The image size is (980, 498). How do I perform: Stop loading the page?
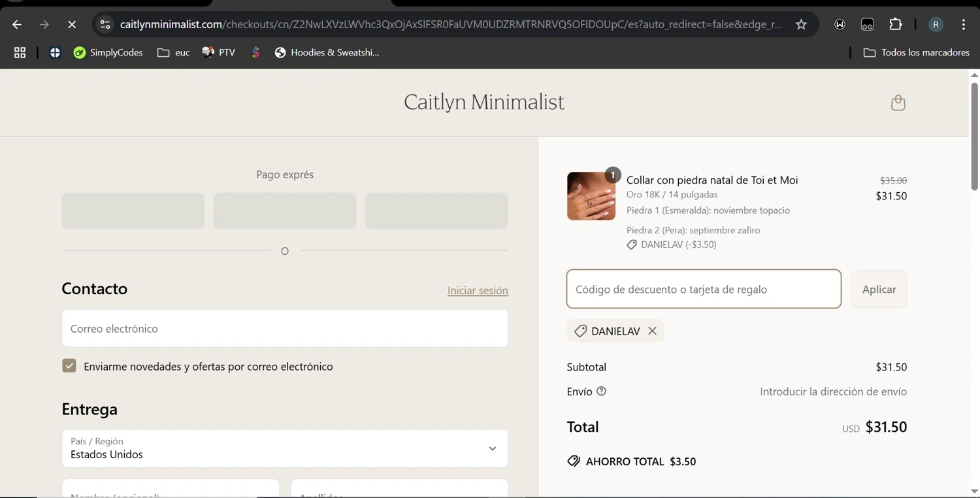click(x=72, y=25)
